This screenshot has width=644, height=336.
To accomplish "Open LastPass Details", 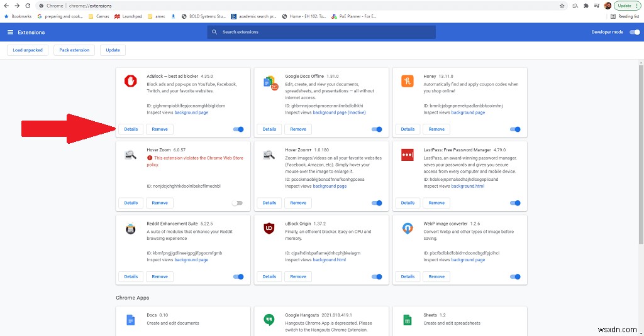I will (408, 203).
